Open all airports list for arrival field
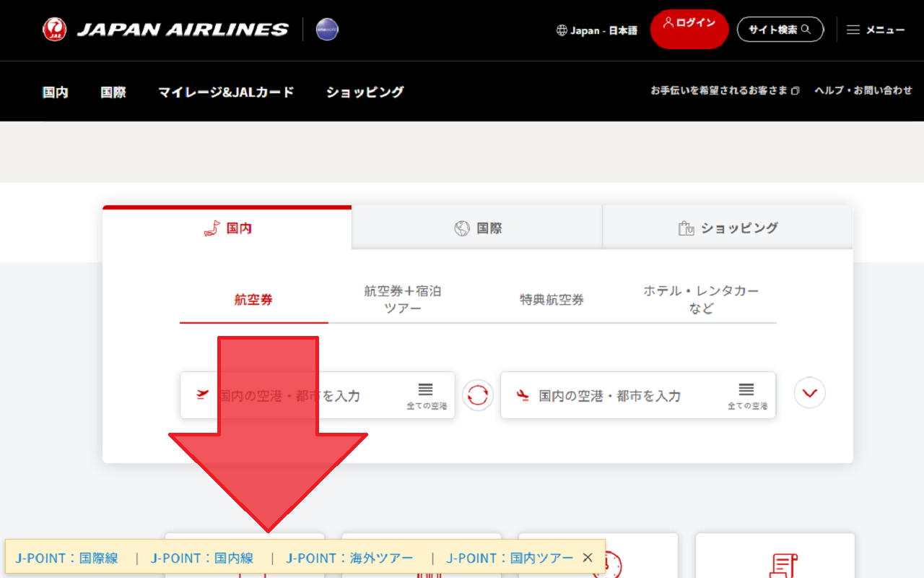The width and height of the screenshot is (924, 578). click(746, 395)
